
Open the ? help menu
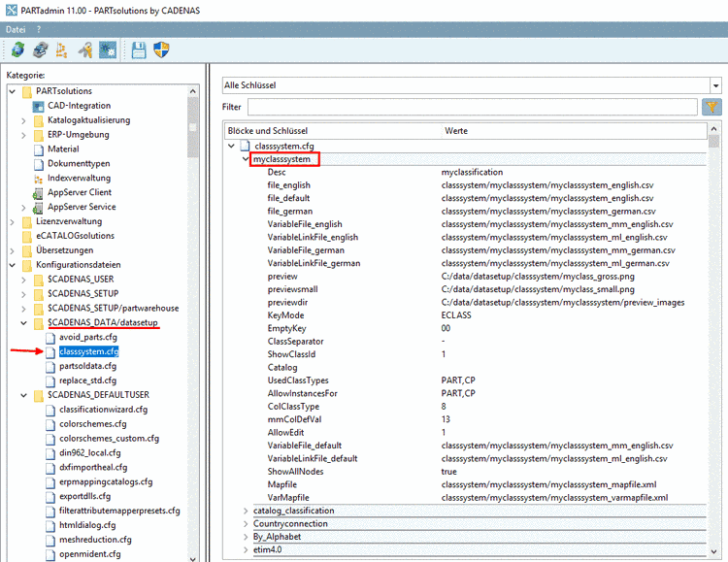click(39, 29)
